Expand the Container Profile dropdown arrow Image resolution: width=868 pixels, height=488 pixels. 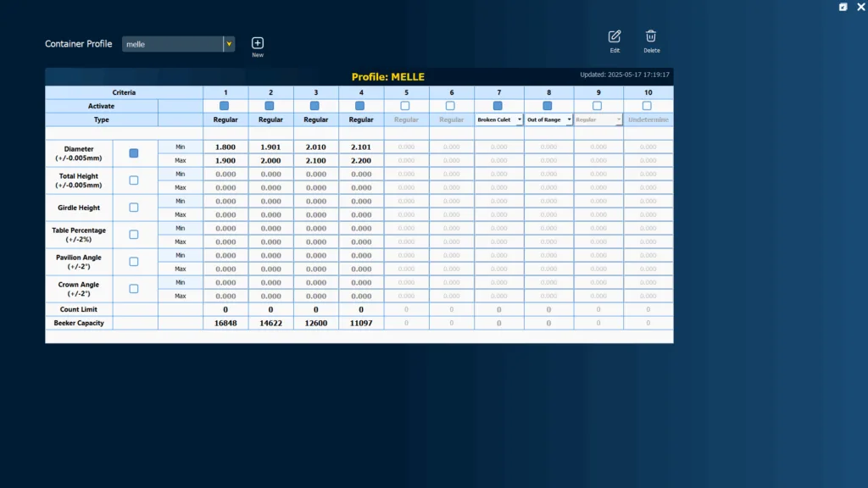(x=229, y=44)
